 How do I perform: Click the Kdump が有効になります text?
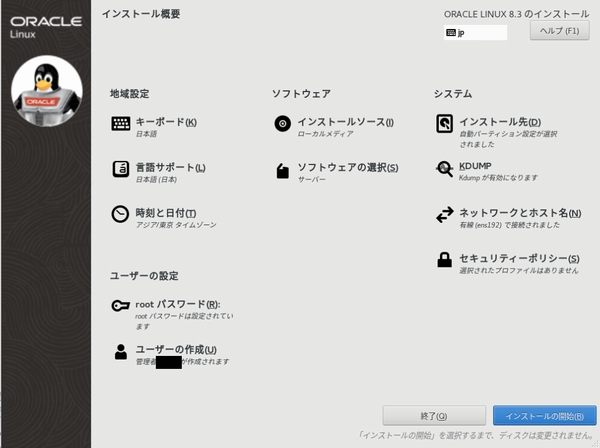pyautogui.click(x=498, y=178)
